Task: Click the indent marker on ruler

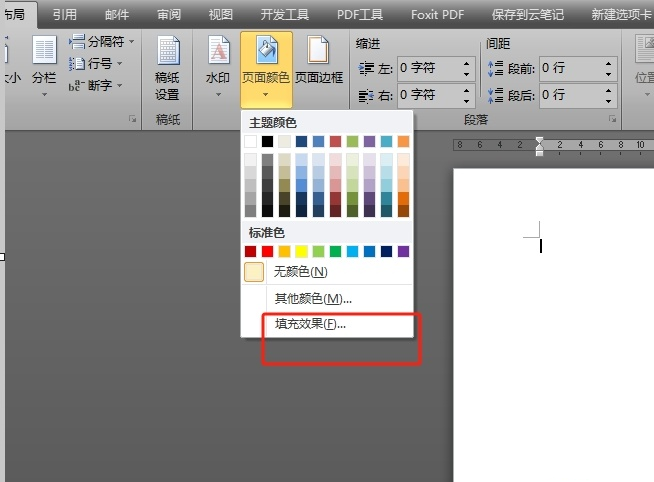Action: tap(539, 146)
